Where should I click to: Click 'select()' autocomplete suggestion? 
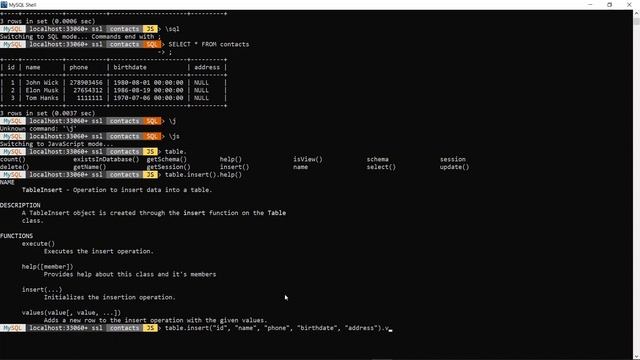(381, 167)
